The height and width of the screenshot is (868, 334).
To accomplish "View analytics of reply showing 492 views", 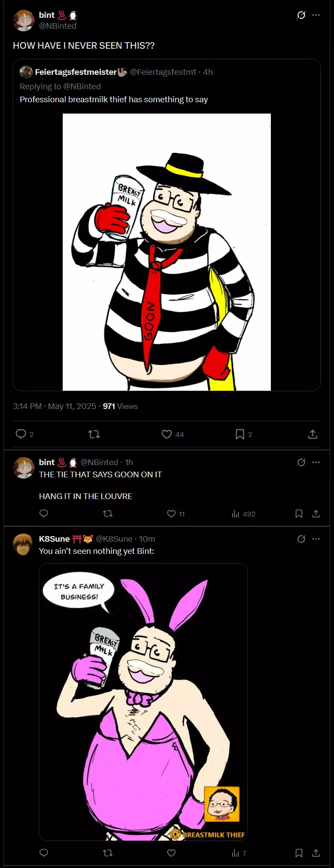I will tap(243, 514).
